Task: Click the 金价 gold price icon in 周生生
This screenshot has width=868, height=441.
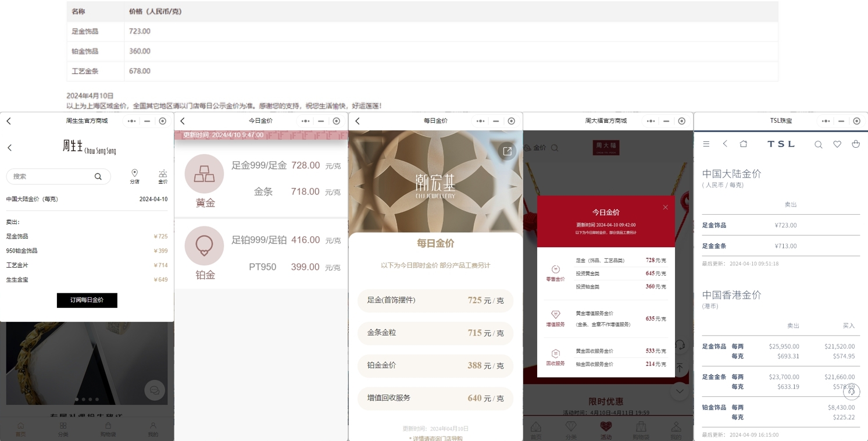Action: pyautogui.click(x=163, y=176)
